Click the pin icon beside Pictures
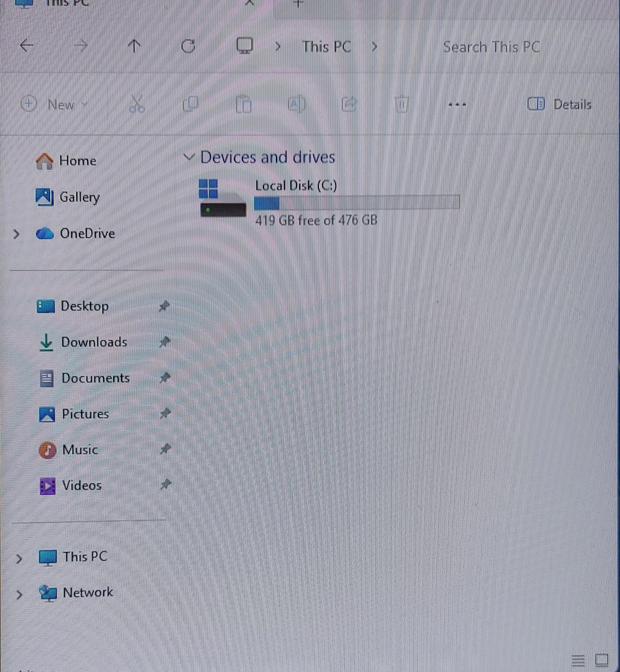Screen dimensions: 620x672 (165, 414)
